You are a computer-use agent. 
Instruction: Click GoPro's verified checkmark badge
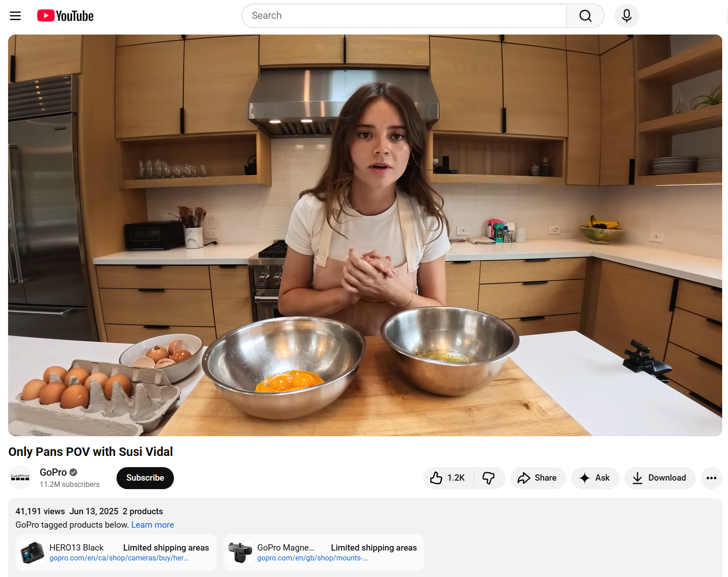[73, 472]
